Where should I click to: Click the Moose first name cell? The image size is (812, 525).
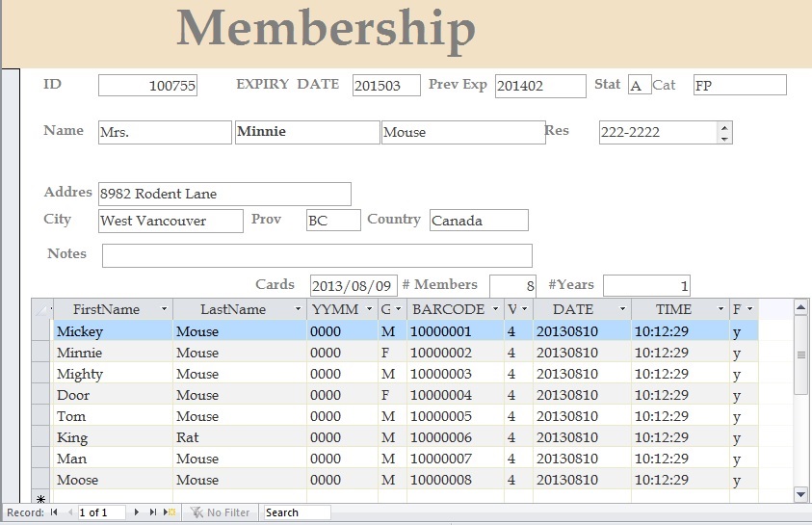[113, 480]
